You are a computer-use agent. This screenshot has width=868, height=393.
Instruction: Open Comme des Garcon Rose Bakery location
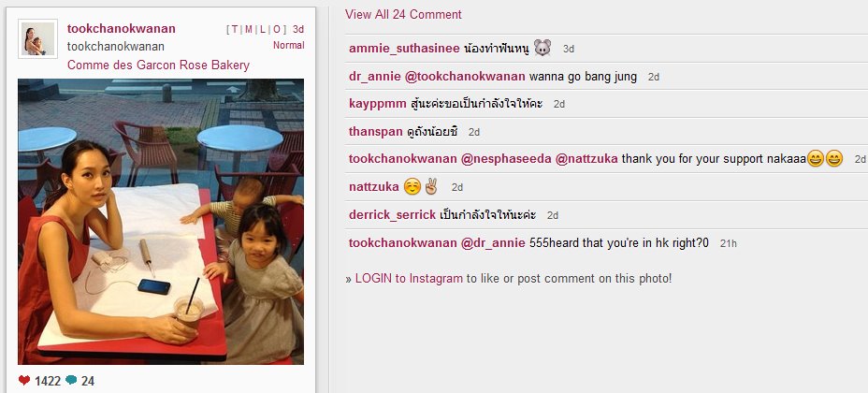click(158, 65)
